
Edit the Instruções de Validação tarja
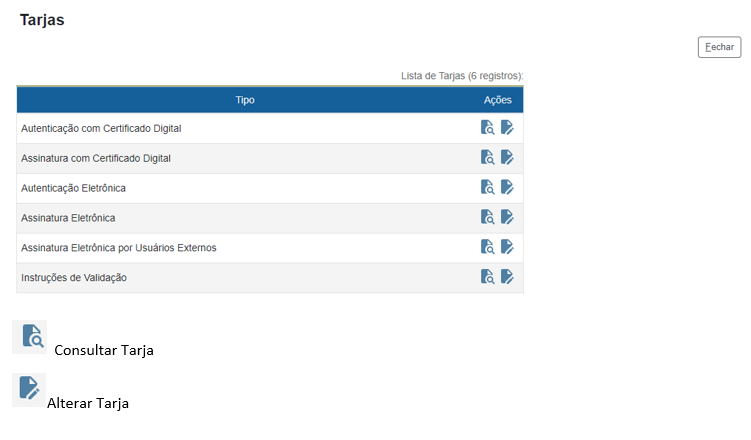point(507,277)
